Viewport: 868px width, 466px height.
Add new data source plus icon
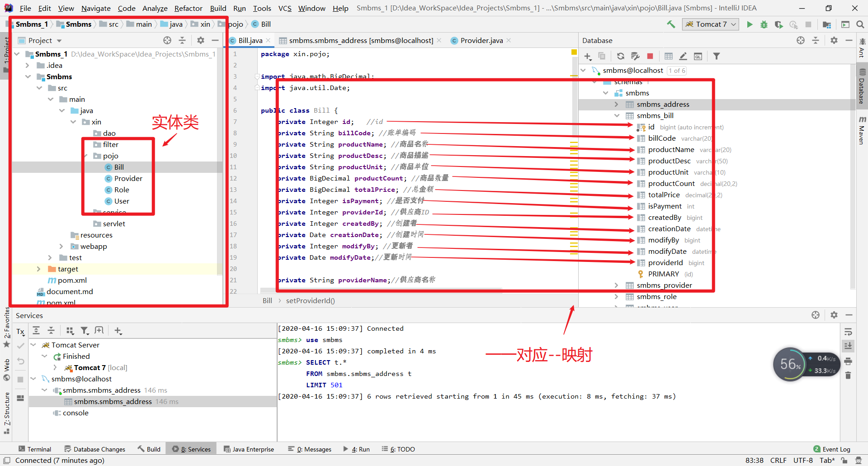coord(588,56)
